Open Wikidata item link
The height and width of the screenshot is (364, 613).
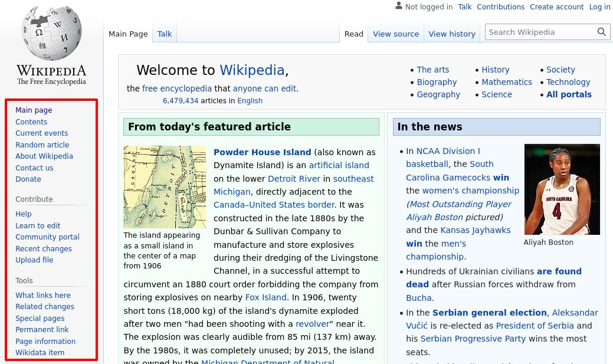point(40,353)
